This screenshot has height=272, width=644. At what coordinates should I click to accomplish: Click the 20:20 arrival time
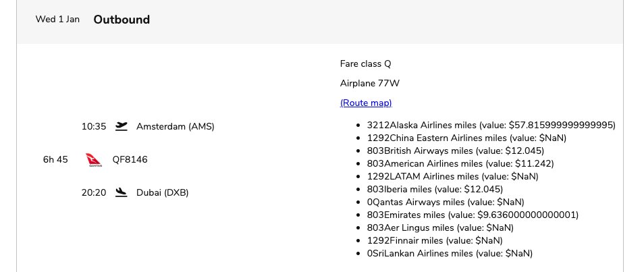94,193
